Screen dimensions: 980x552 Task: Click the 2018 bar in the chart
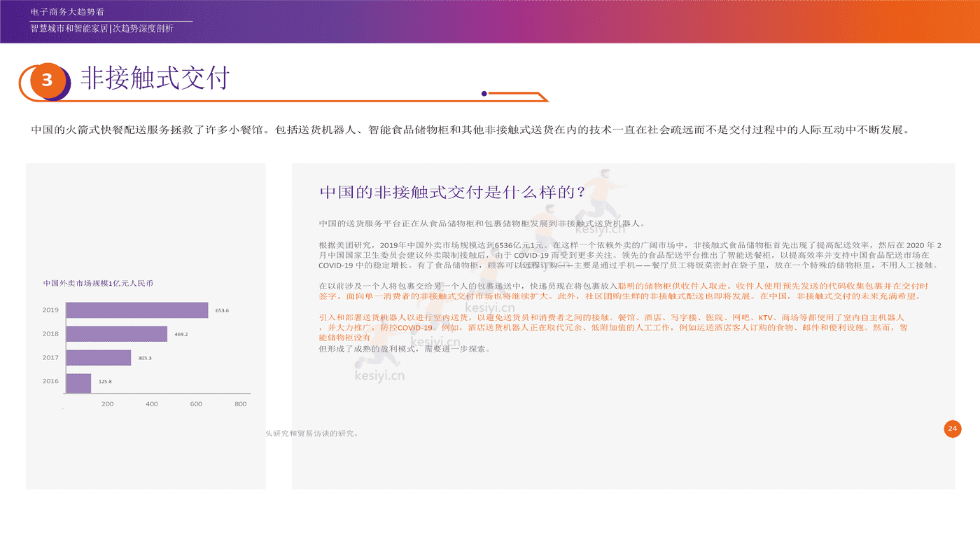pyautogui.click(x=117, y=333)
